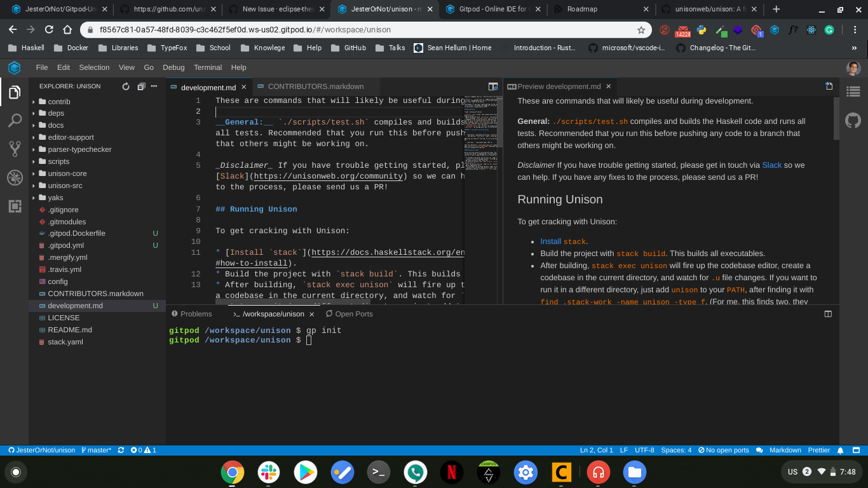Click the master branch in status bar
The height and width of the screenshot is (488, 868).
click(x=96, y=450)
